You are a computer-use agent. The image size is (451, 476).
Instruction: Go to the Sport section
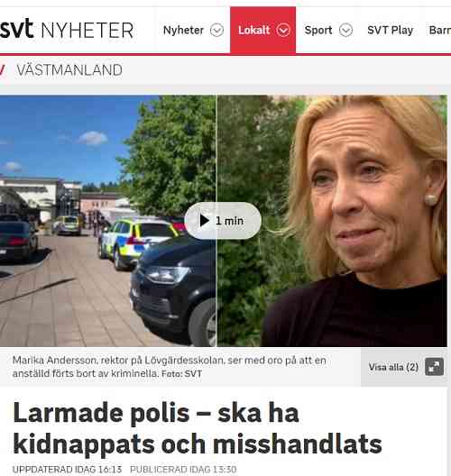point(318,30)
